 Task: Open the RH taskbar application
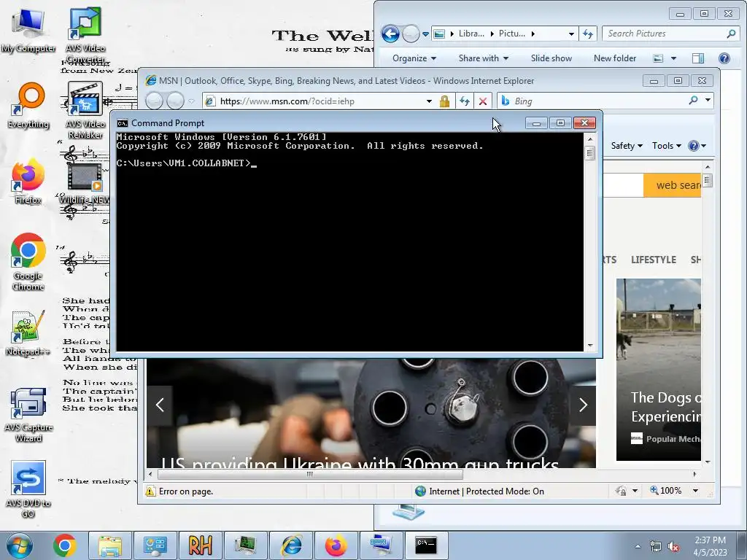coord(200,545)
